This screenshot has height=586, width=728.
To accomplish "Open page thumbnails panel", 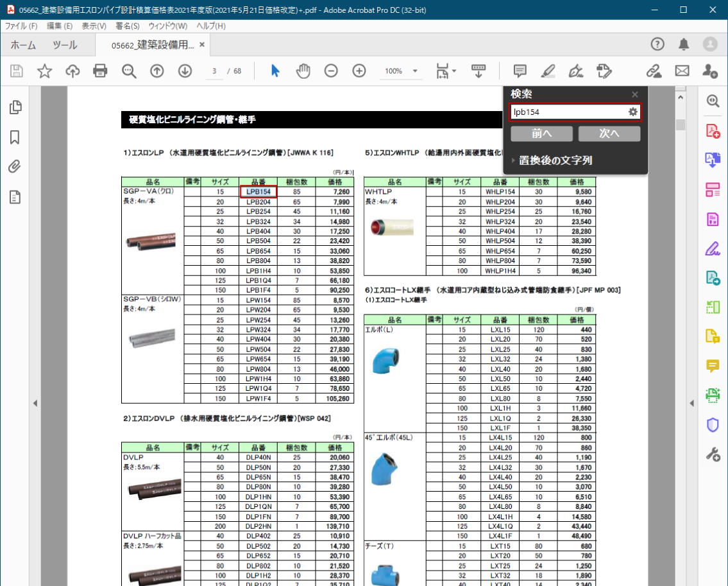I will (x=15, y=107).
